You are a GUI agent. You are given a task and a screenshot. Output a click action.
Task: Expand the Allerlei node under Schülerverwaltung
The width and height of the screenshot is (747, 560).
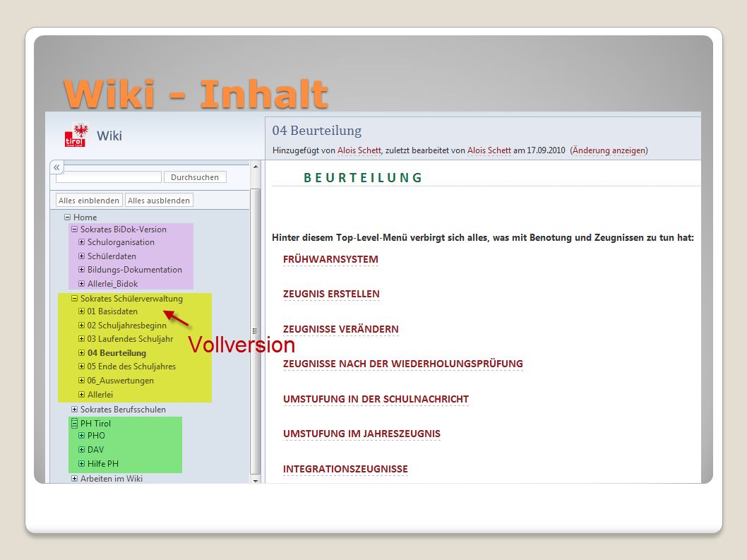click(81, 395)
